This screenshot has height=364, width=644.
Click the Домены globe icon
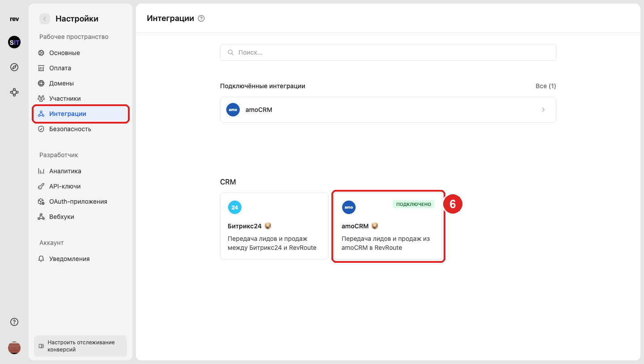pos(41,83)
